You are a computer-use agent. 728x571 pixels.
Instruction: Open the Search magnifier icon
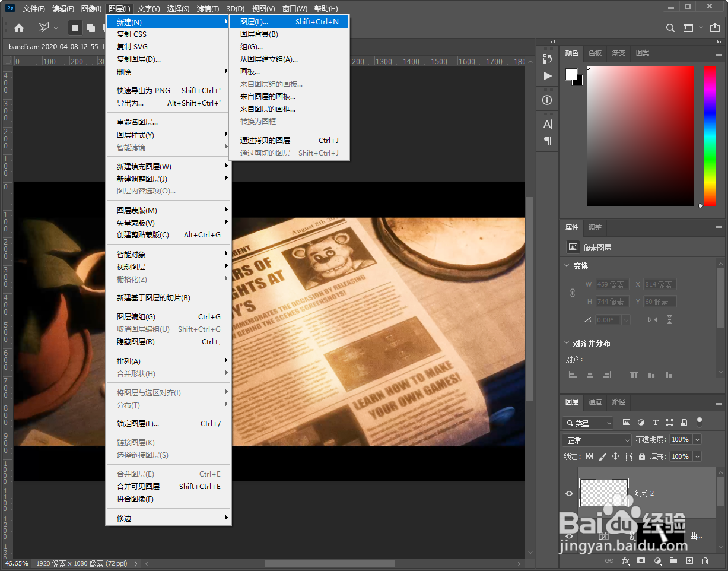pyautogui.click(x=670, y=28)
